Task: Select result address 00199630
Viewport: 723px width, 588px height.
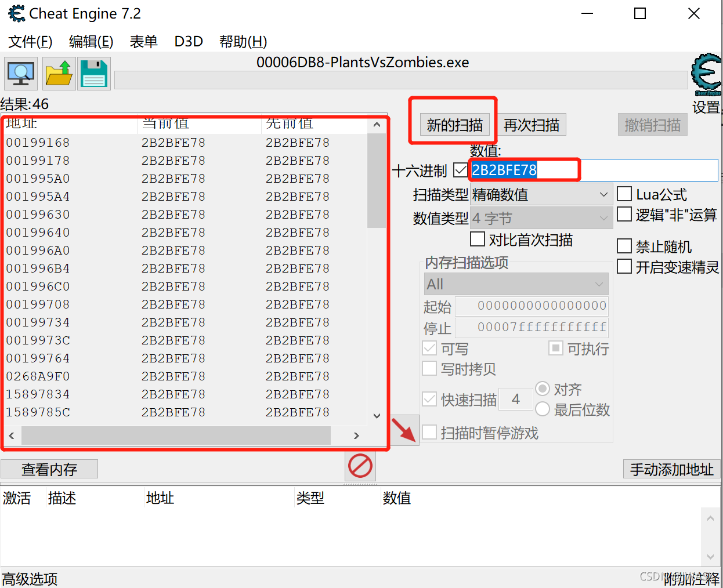Action: tap(38, 215)
